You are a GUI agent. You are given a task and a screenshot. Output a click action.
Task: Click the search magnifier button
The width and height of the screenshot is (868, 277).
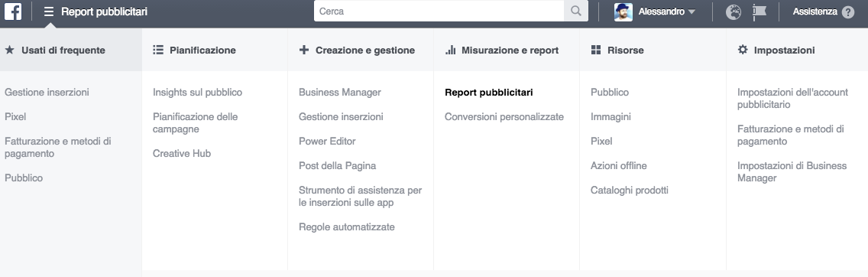[x=575, y=11]
